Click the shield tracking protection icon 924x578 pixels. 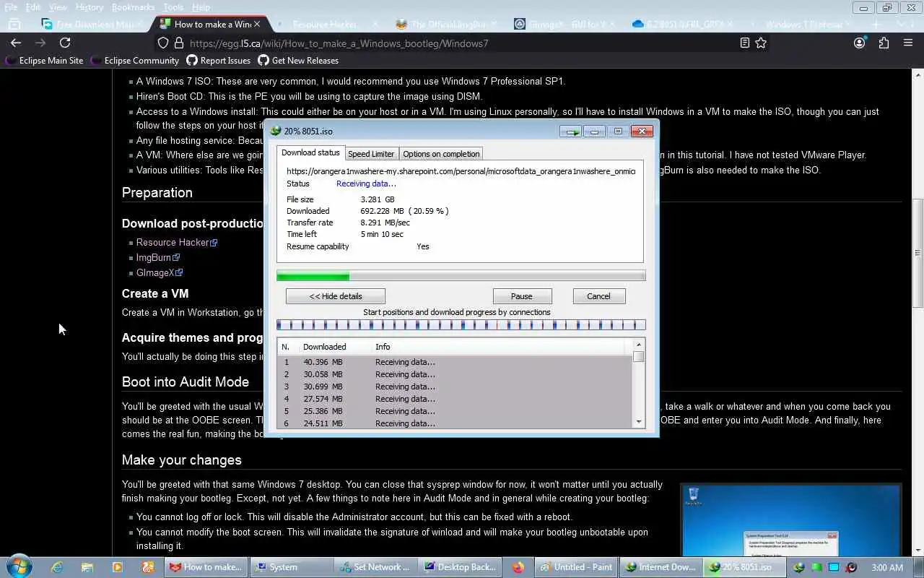pyautogui.click(x=163, y=43)
